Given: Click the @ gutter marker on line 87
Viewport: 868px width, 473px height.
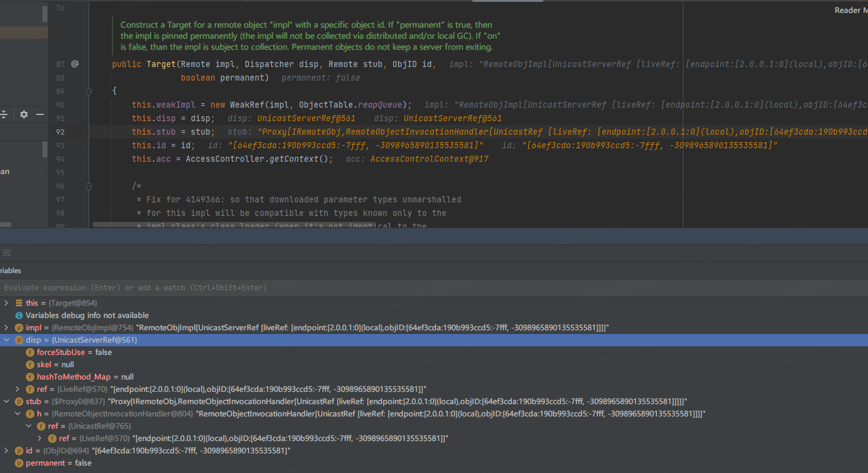Looking at the screenshot, I should [75, 64].
